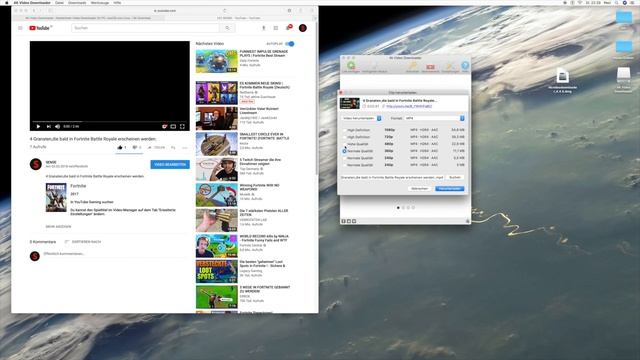
Task: Open the video URL link in download dialog
Action: [x=409, y=106]
